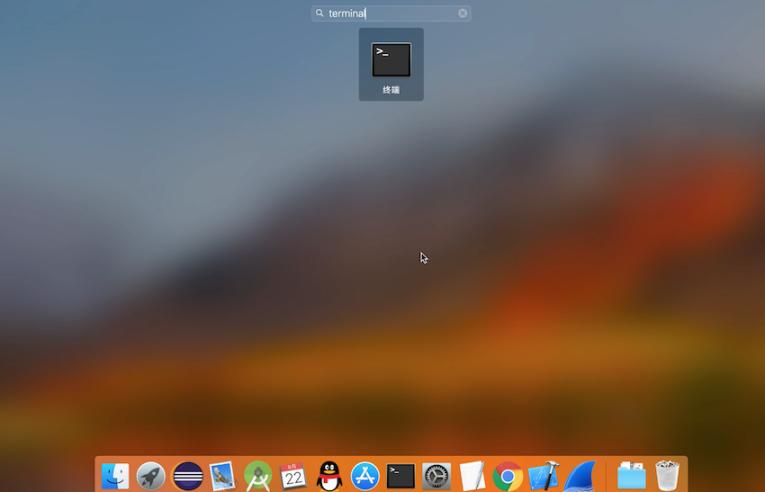The width and height of the screenshot is (765, 492).
Task: Open the Terminal app in search results
Action: click(x=391, y=61)
